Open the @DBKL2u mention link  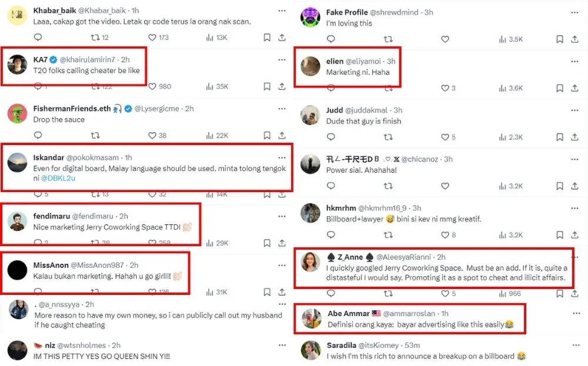tap(59, 178)
